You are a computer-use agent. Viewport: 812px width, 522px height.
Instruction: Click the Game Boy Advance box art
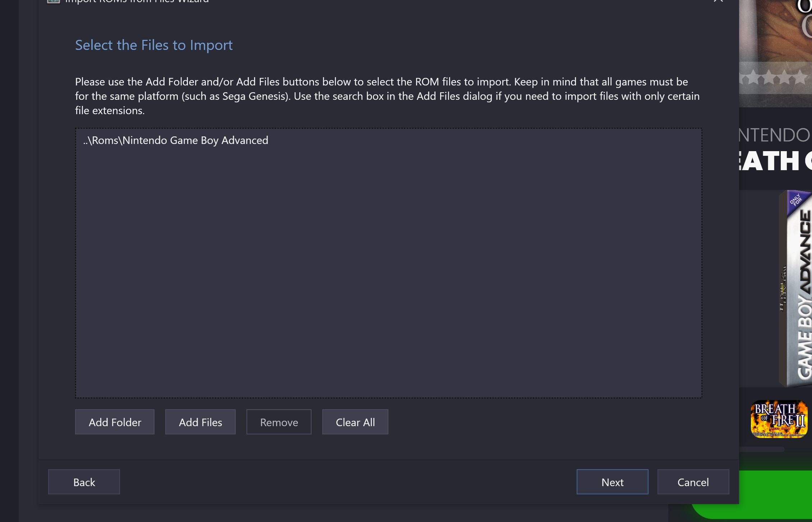(795, 289)
